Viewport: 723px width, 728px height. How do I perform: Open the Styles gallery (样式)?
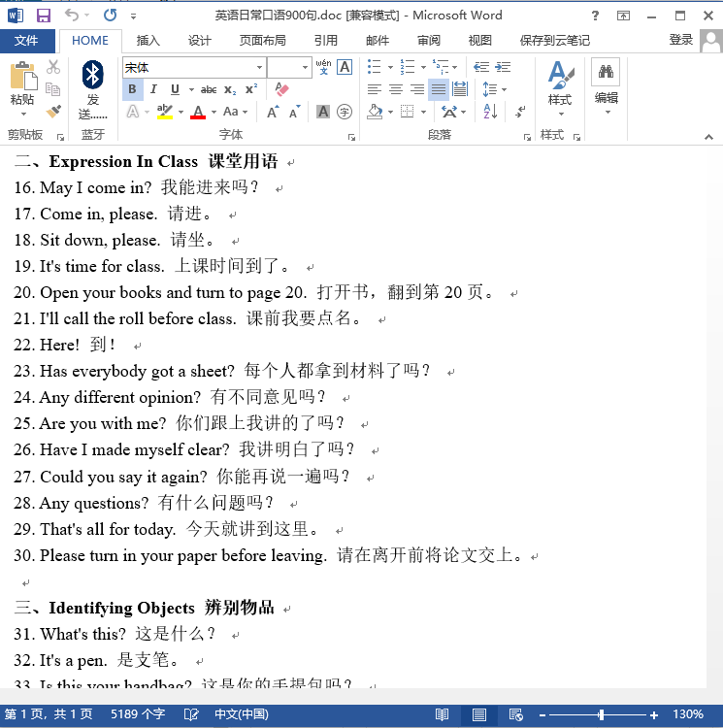560,88
